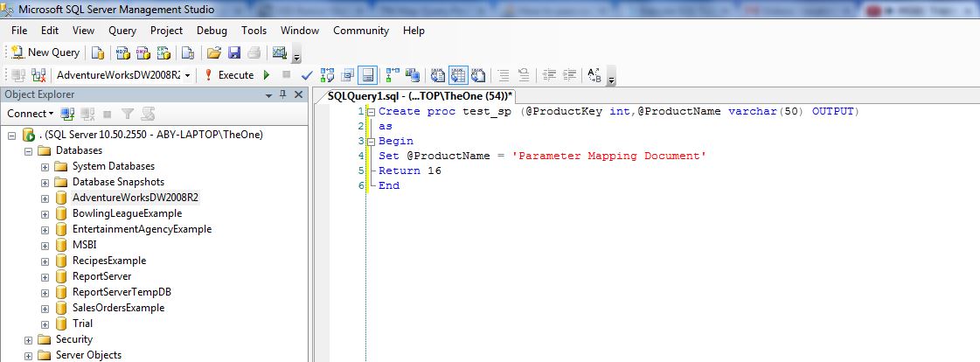The width and height of the screenshot is (980, 362).
Task: Open the Community menu
Action: [x=360, y=31]
